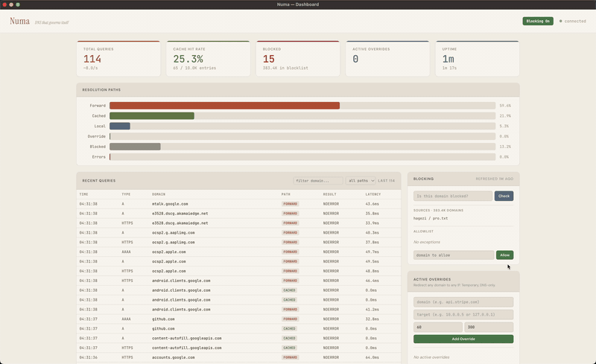
Task: Click the 32.8ms latency for github.com
Action: click(372, 319)
